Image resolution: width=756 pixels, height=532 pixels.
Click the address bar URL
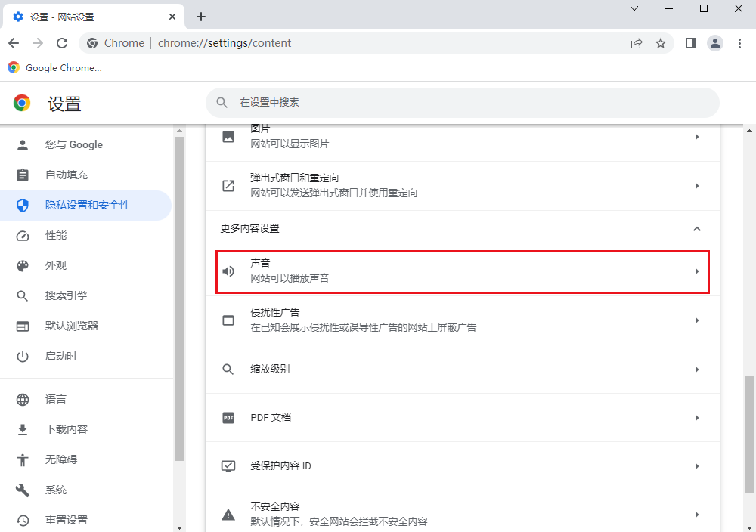[225, 43]
